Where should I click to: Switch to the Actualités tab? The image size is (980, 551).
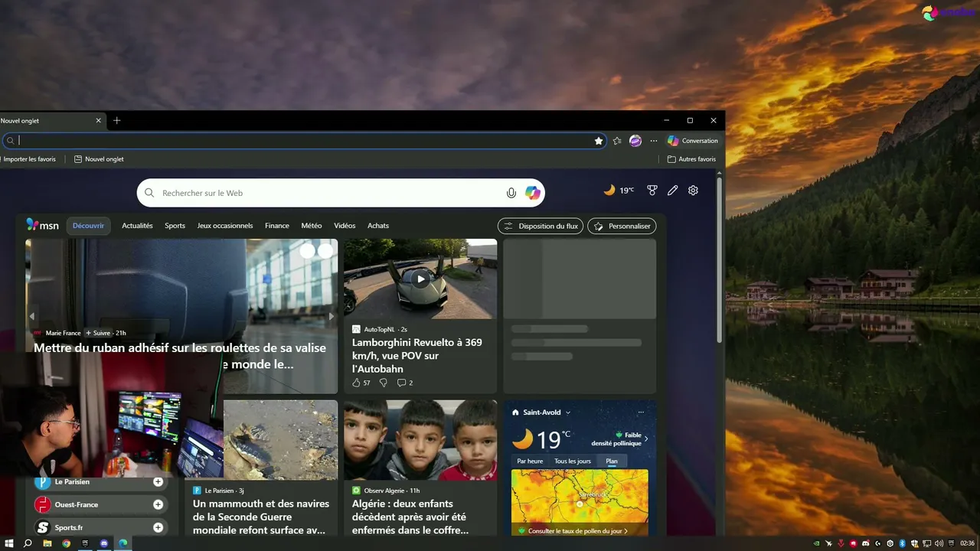(x=137, y=226)
